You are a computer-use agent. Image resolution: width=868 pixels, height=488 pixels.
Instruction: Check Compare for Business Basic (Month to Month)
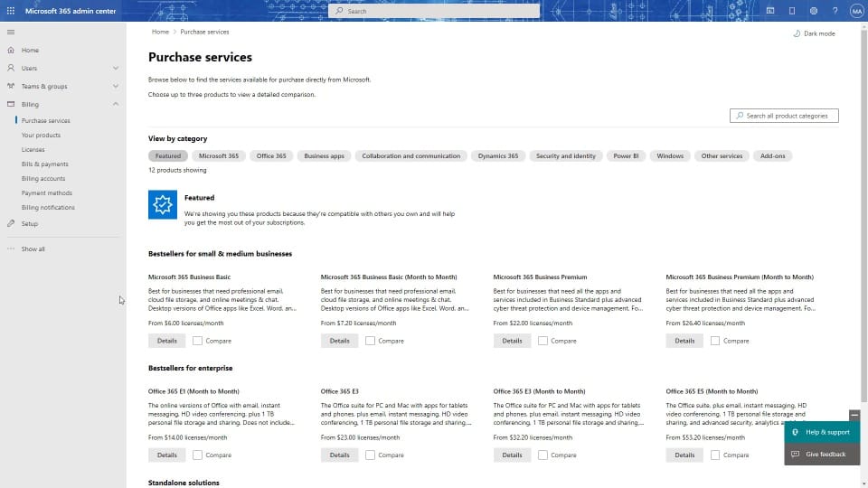370,341
